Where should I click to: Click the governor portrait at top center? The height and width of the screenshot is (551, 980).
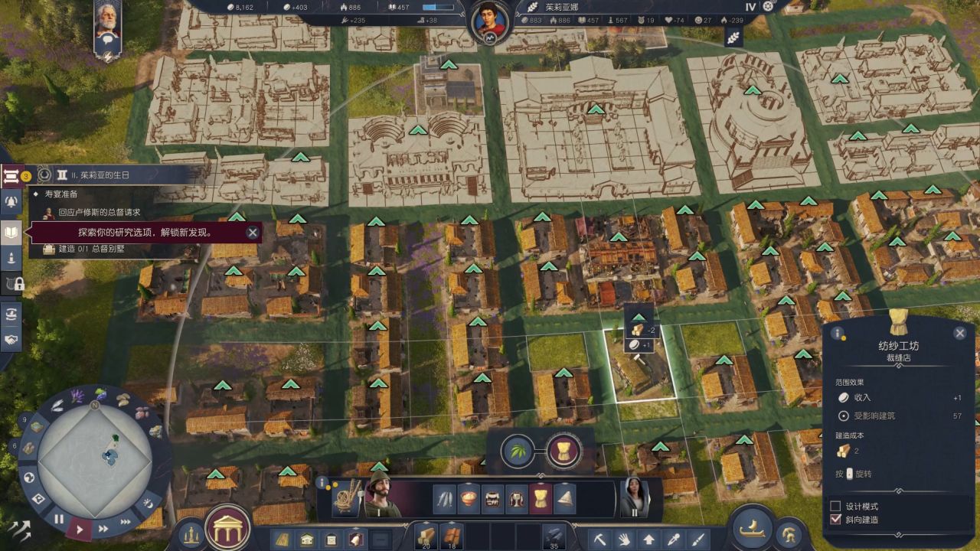pos(490,23)
